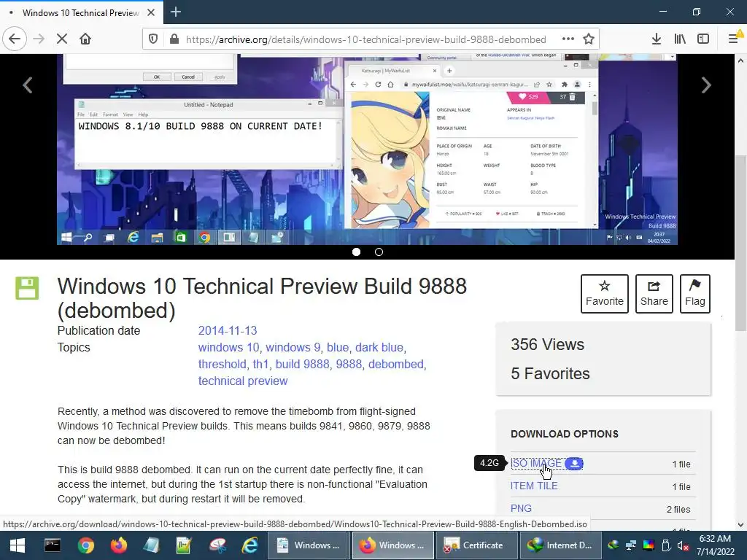The image size is (747, 560).
Task: Open page actions three-dot menu
Action: pos(568,39)
